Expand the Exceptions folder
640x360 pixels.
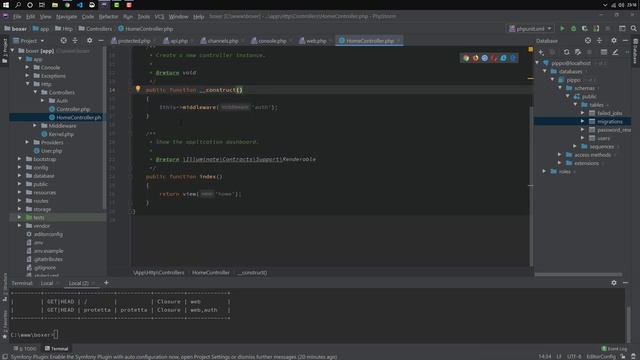27,76
